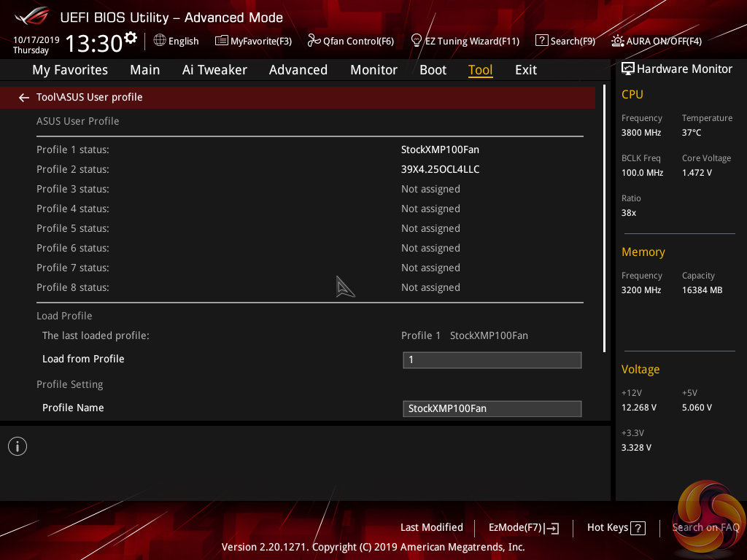Screen dimensions: 747x560
Task: Click the +5V value 5.060 V
Action: point(697,408)
